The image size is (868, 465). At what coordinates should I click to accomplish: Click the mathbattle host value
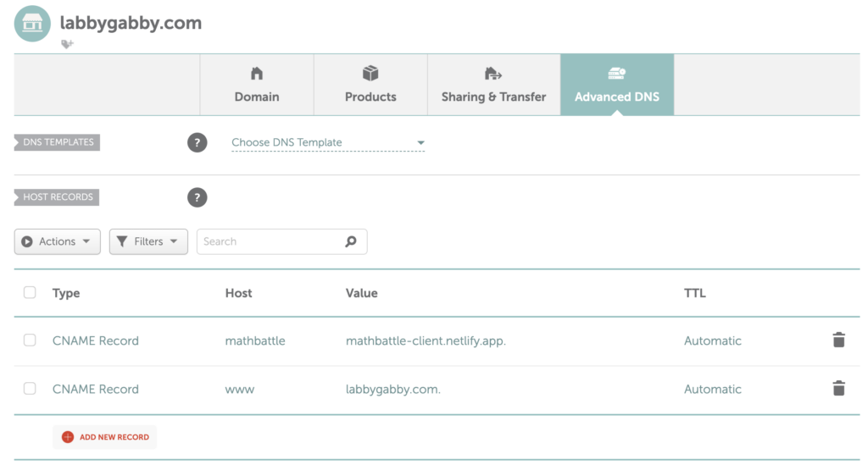255,340
